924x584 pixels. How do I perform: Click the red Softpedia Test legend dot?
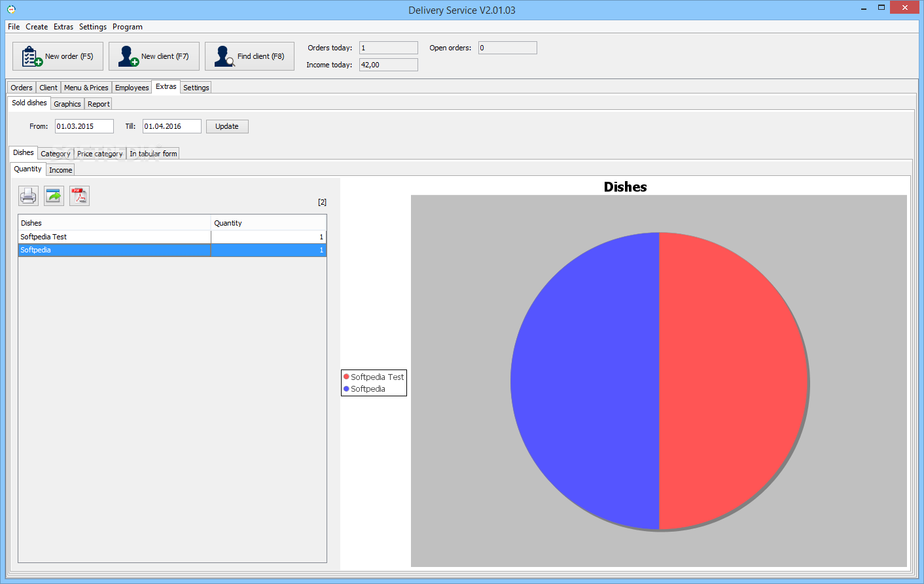[x=346, y=377]
